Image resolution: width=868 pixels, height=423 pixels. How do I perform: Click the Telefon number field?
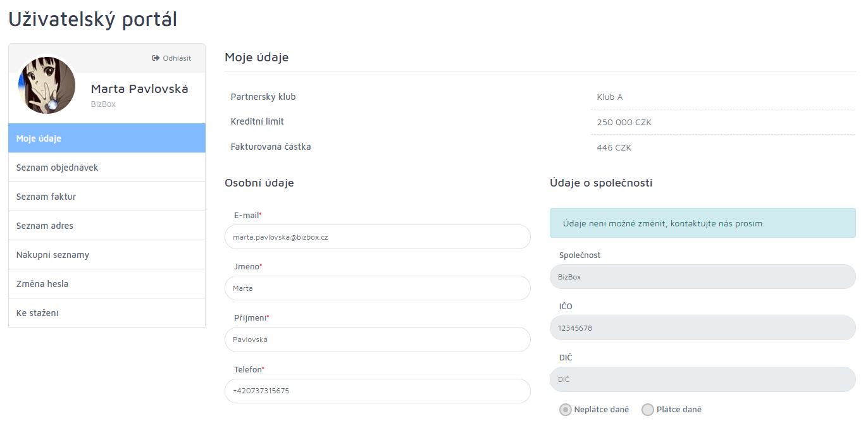tap(378, 391)
